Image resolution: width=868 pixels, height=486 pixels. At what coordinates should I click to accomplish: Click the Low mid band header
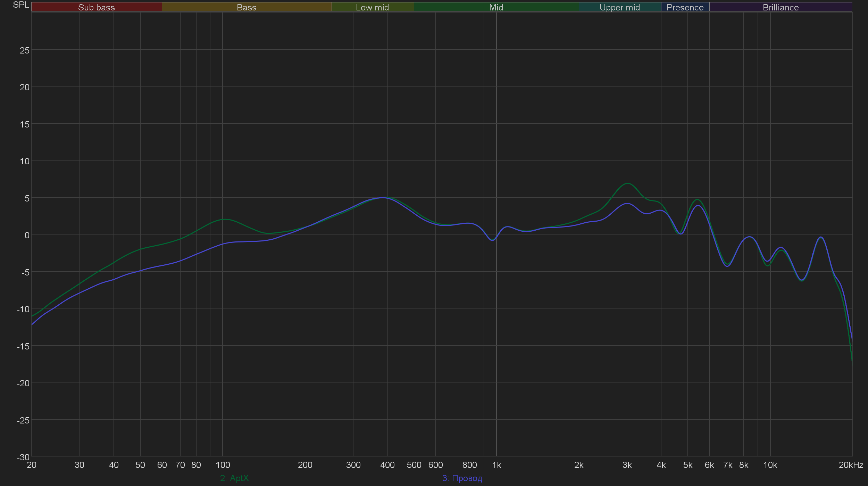click(x=372, y=7)
